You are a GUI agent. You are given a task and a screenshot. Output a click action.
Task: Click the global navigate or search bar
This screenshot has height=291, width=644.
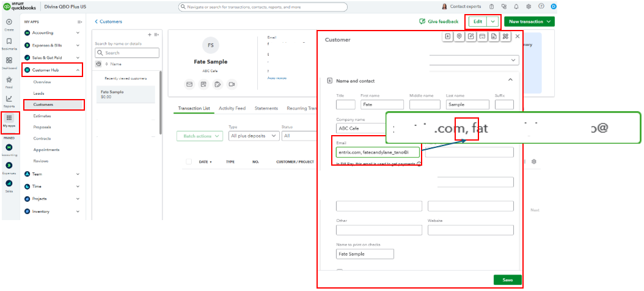(263, 7)
